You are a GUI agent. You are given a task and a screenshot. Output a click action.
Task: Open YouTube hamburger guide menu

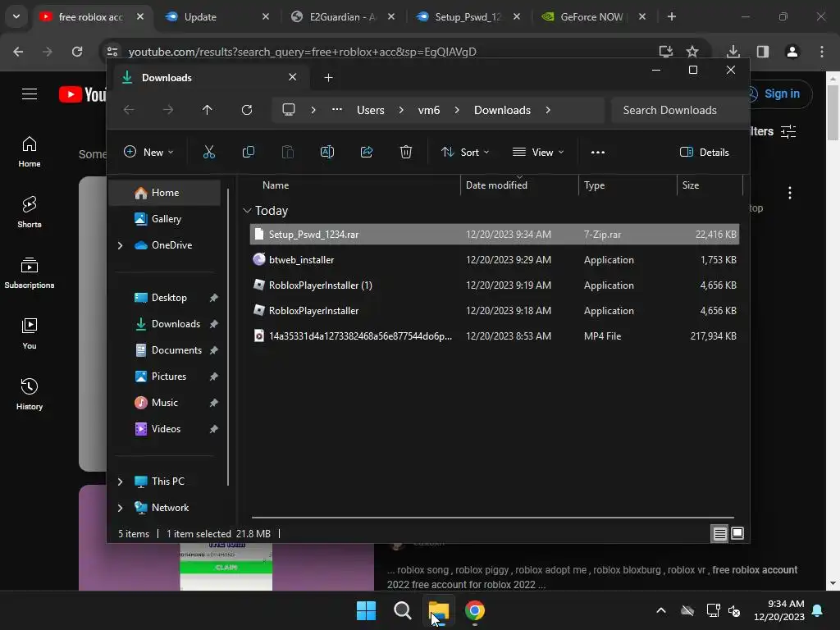coord(30,94)
